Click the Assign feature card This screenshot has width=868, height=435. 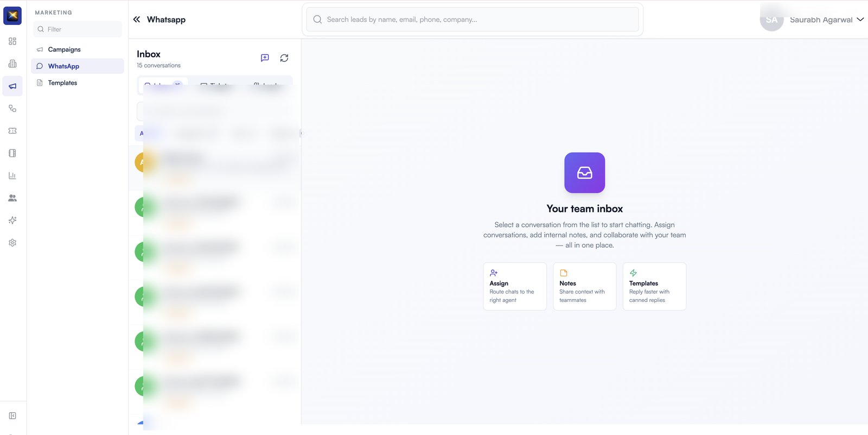coord(515,287)
